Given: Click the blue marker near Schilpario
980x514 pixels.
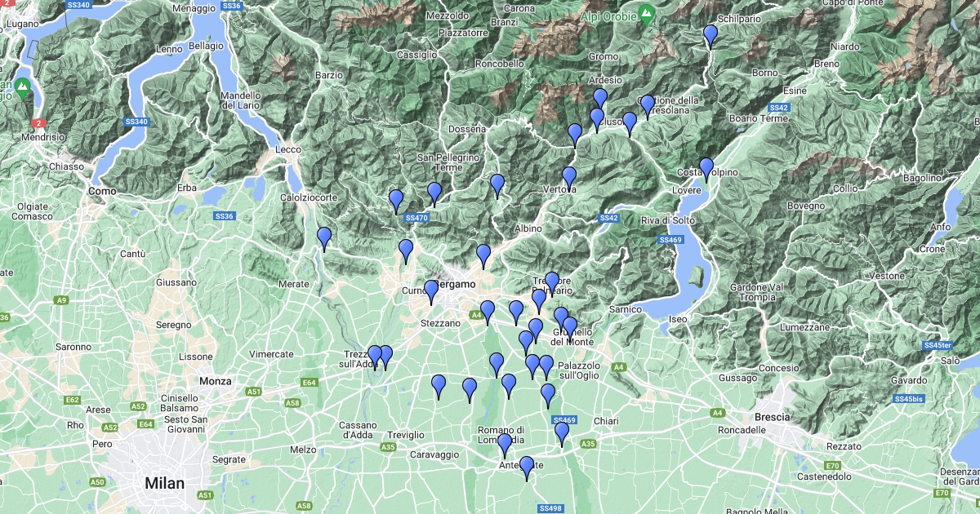Looking at the screenshot, I should pyautogui.click(x=710, y=37).
